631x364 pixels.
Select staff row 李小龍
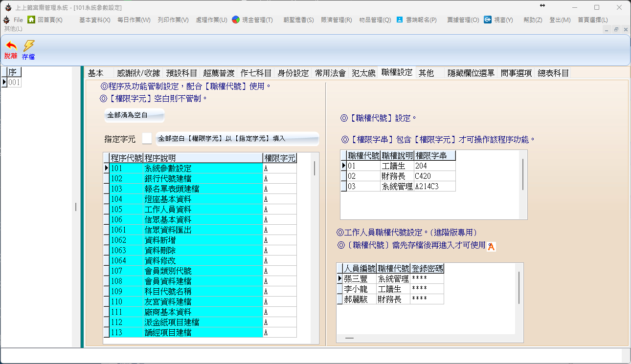356,289
